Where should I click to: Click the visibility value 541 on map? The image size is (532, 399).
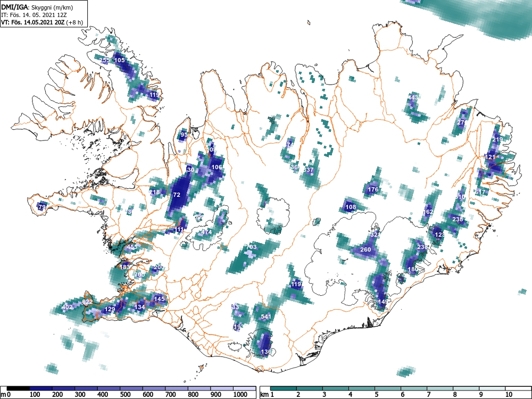click(266, 317)
